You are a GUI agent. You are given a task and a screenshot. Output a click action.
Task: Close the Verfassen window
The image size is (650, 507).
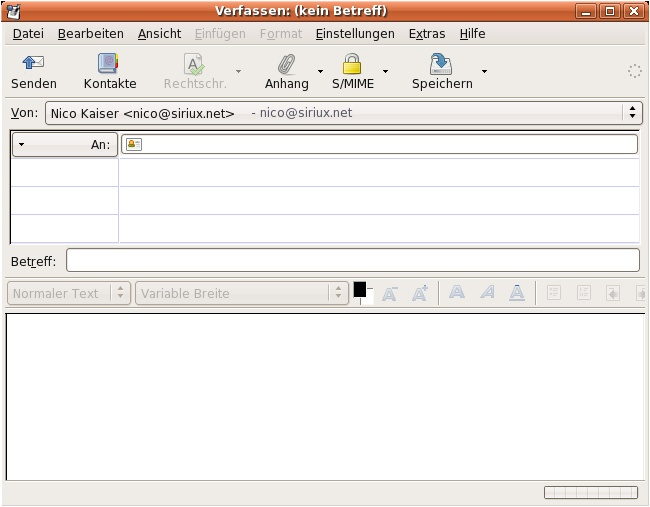coord(634,11)
